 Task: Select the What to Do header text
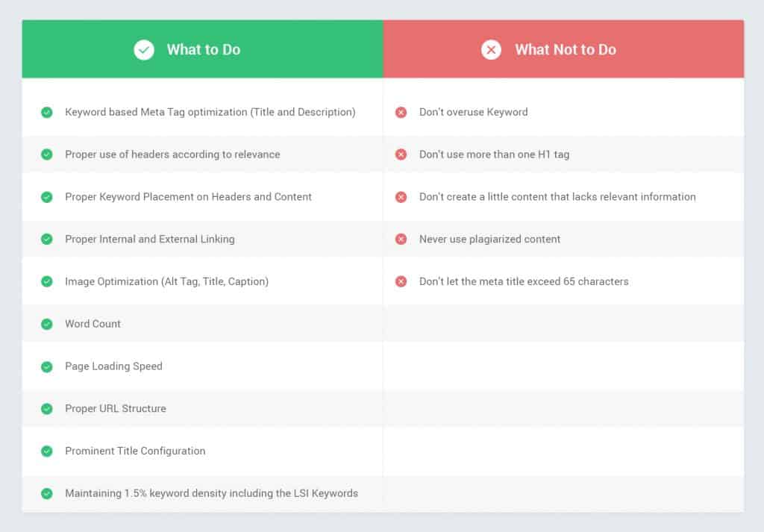click(203, 50)
